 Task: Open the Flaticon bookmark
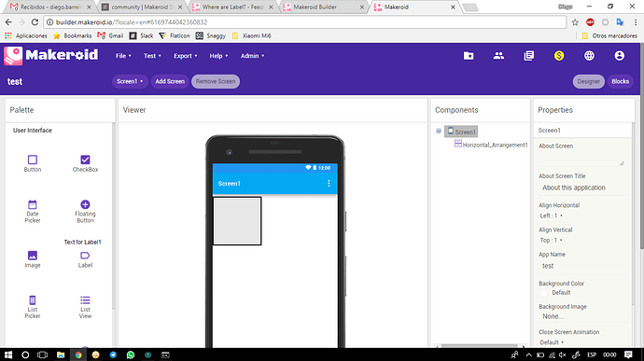[x=175, y=35]
